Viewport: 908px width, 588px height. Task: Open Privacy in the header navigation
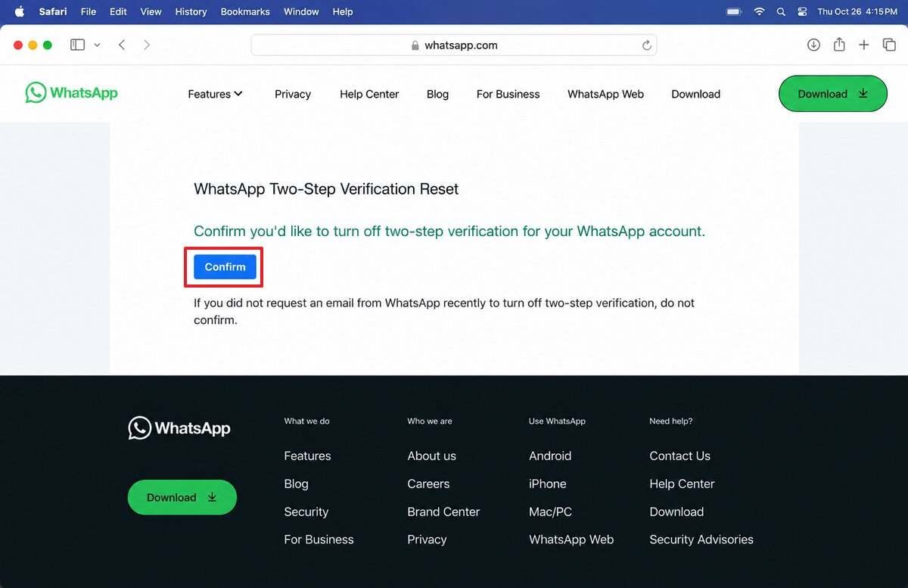coord(293,94)
